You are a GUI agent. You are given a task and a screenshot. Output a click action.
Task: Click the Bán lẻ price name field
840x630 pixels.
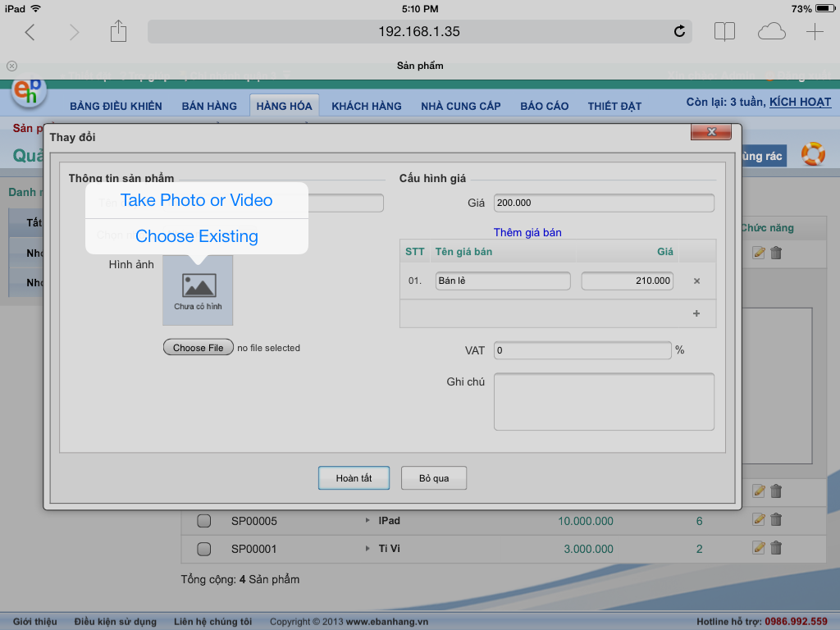tap(503, 281)
